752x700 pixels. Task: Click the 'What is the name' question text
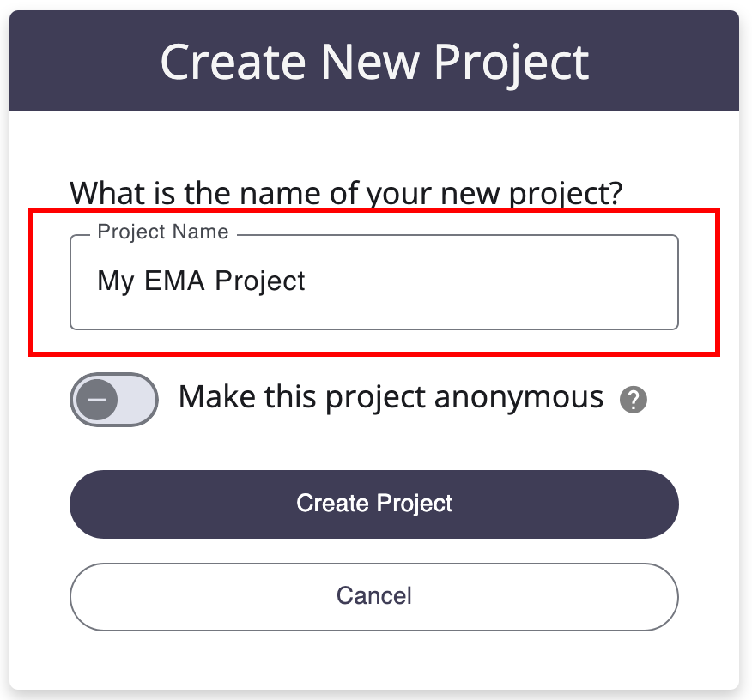click(346, 194)
